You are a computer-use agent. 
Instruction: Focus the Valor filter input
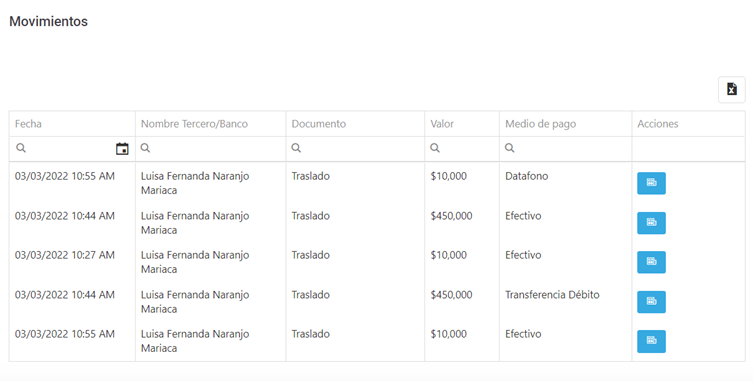pyautogui.click(x=462, y=148)
